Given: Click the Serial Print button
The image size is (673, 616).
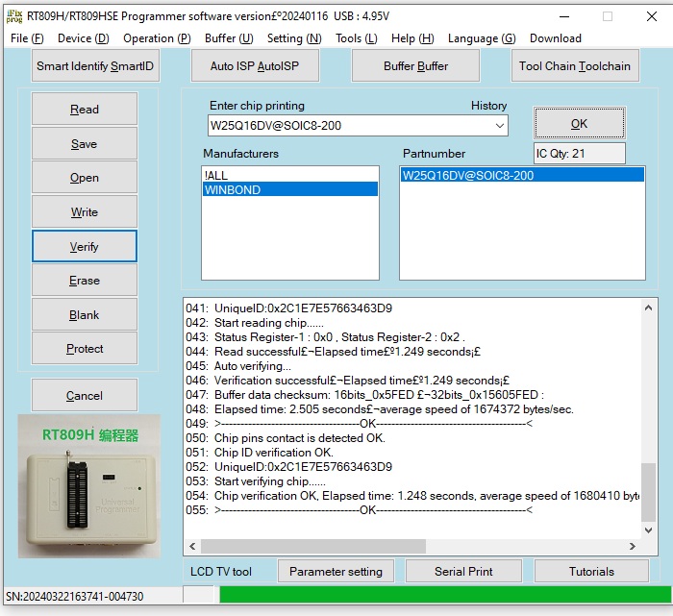Looking at the screenshot, I should [x=463, y=572].
